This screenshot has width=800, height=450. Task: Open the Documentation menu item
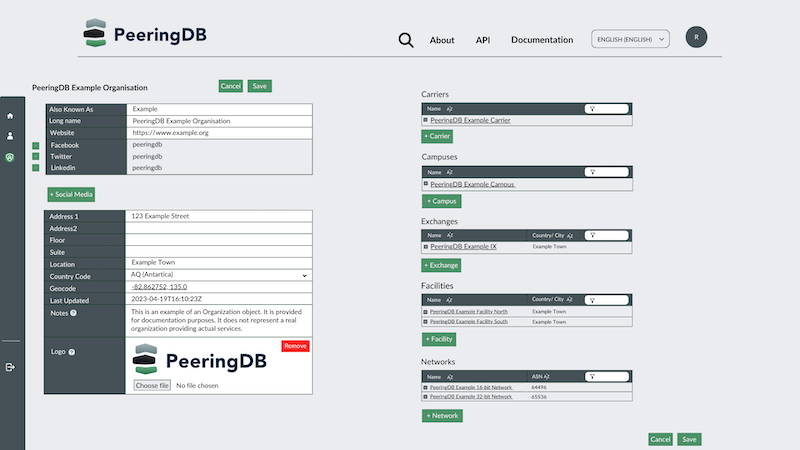click(x=542, y=40)
